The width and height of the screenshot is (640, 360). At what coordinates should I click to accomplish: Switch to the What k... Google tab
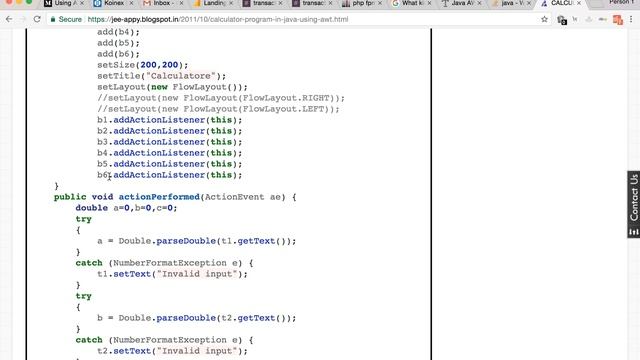tap(412, 3)
